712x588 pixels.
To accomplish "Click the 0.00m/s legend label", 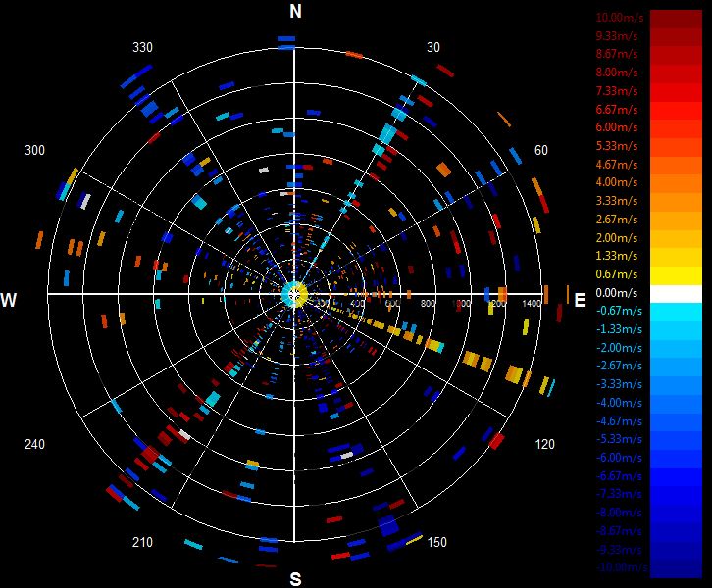I will pos(617,293).
